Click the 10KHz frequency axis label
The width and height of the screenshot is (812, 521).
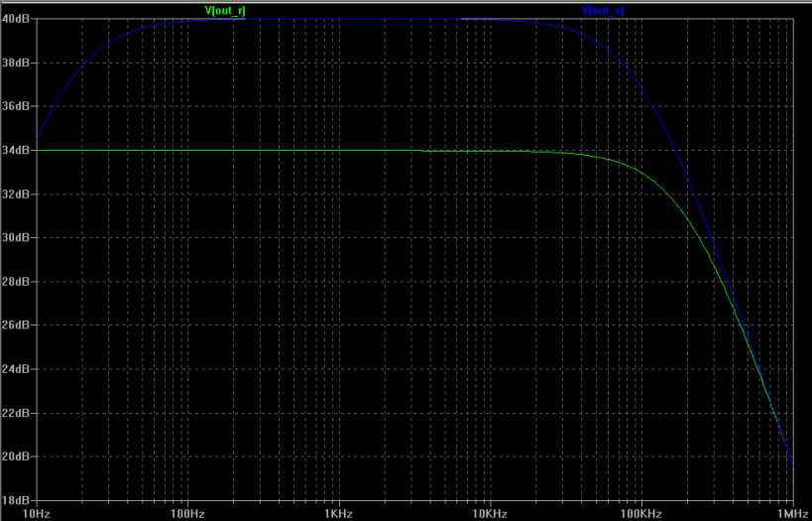pos(491,514)
